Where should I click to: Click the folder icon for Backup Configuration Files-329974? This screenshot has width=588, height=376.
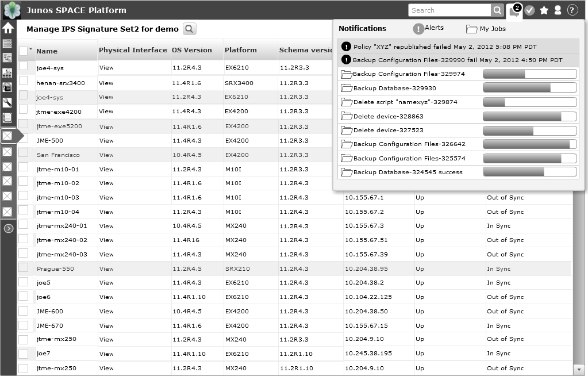346,74
